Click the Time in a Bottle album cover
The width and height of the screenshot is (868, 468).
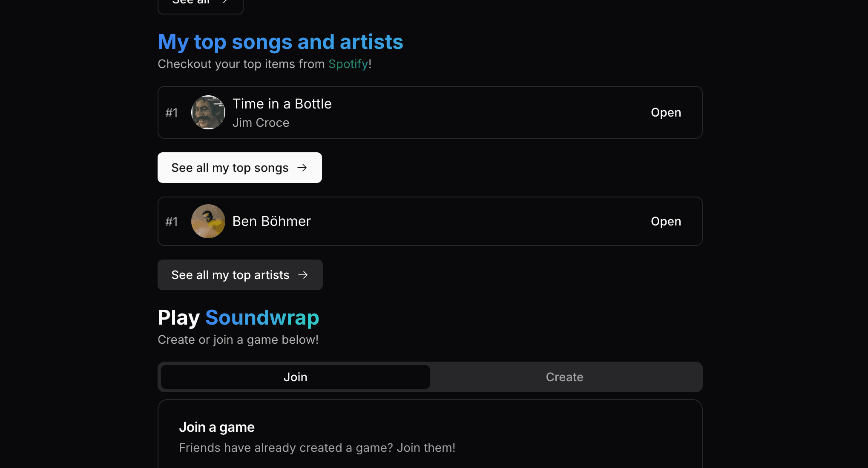pyautogui.click(x=208, y=112)
